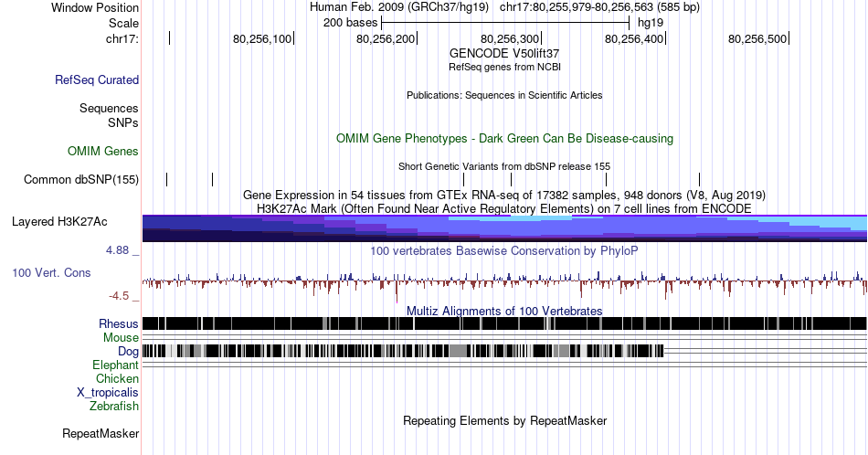Click the GTEx Gene Expression track title
The width and height of the screenshot is (868, 455).
[504, 195]
